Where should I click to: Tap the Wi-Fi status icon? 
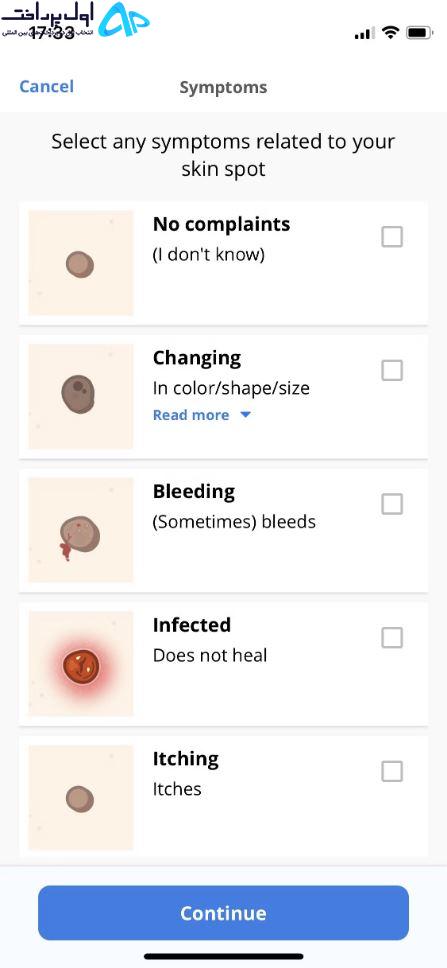390,33
